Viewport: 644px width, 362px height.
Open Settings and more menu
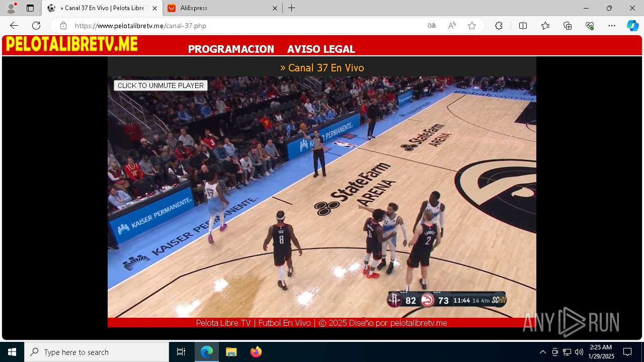pos(612,26)
